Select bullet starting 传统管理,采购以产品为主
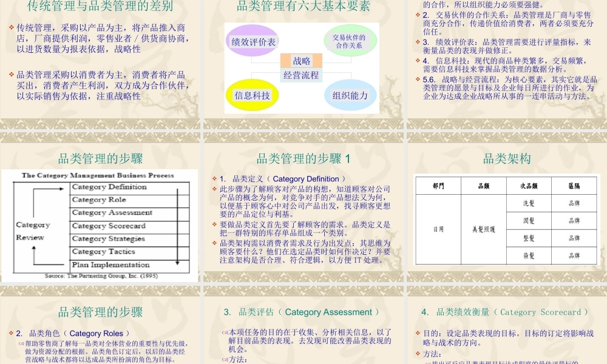 pyautogui.click(x=101, y=38)
